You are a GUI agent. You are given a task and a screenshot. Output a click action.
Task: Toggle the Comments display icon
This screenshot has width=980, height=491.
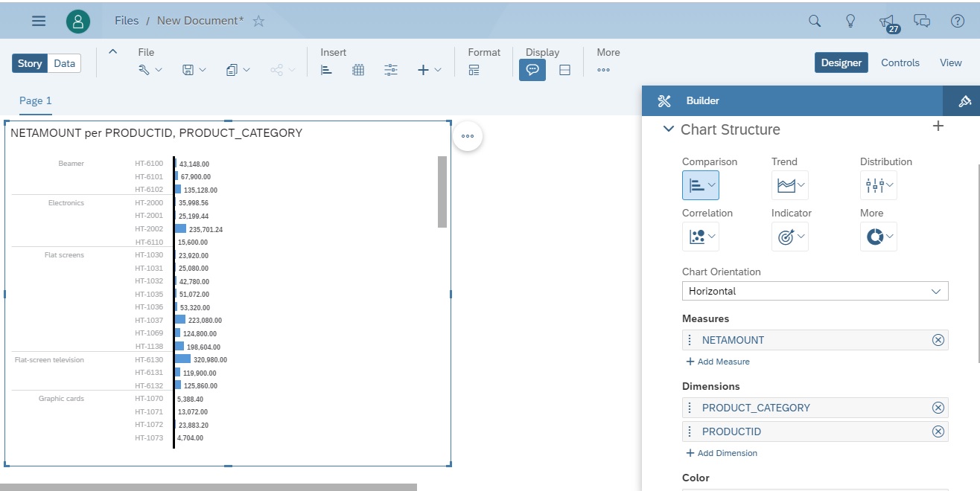[x=532, y=69]
